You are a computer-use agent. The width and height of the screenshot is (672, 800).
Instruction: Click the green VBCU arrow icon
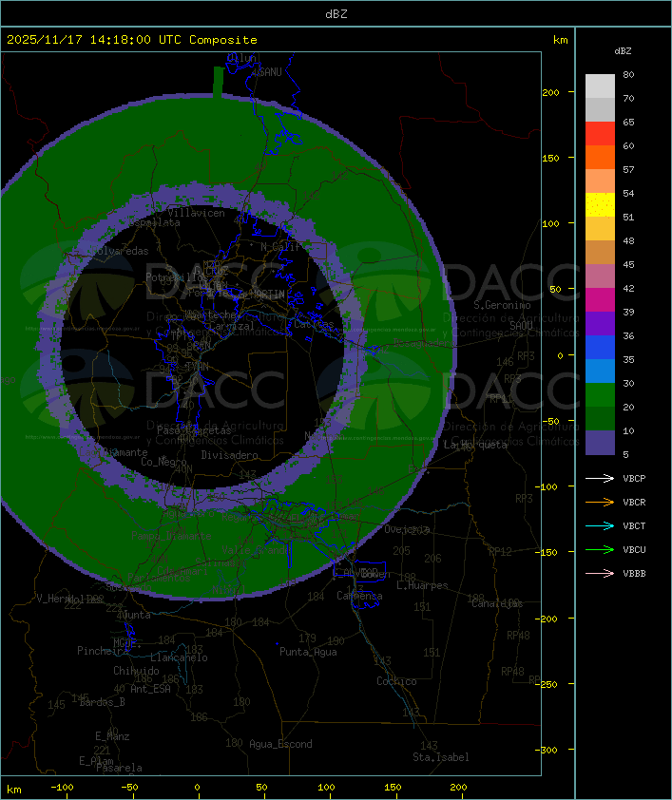point(600,549)
